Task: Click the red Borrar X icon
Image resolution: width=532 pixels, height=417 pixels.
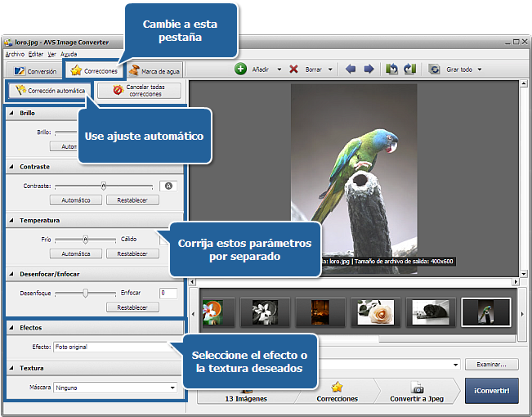Action: coord(293,69)
